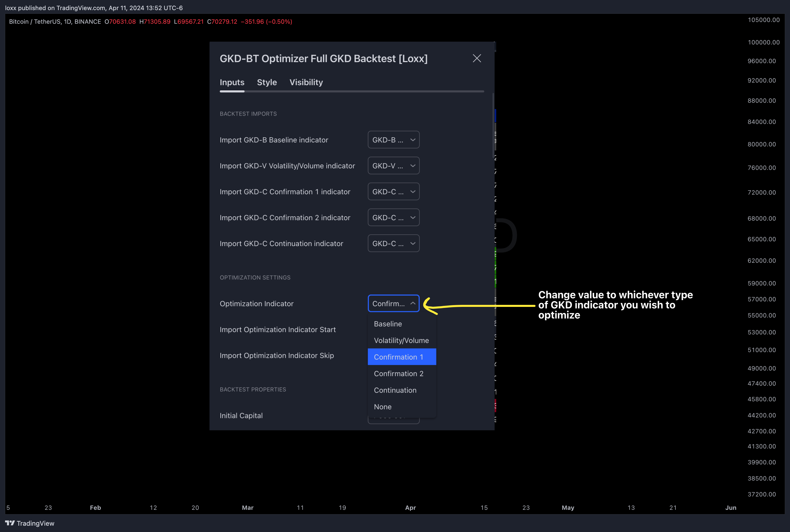Click the dialog's vertical scrollbar
The height and width of the screenshot is (532, 790).
[493, 125]
